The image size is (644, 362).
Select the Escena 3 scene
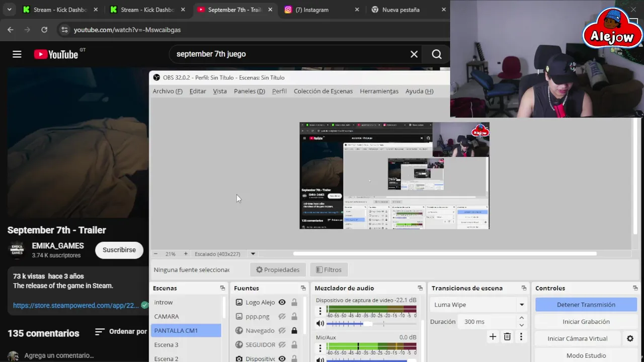pyautogui.click(x=186, y=344)
